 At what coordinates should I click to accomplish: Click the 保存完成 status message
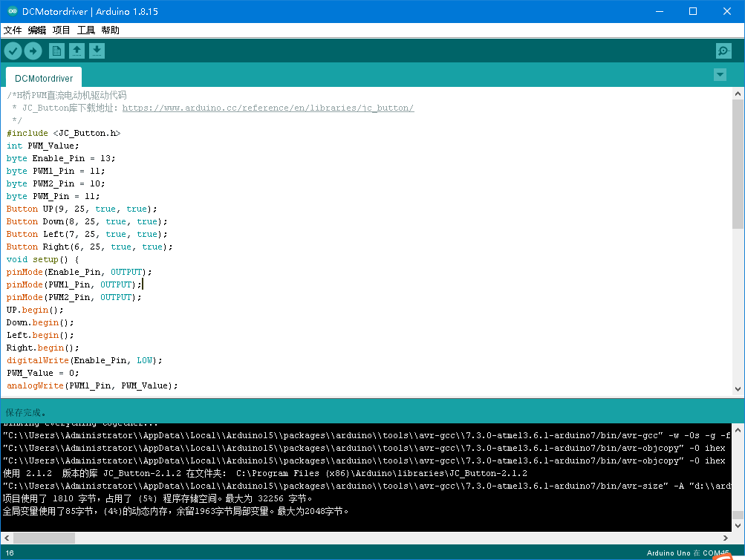pos(26,412)
